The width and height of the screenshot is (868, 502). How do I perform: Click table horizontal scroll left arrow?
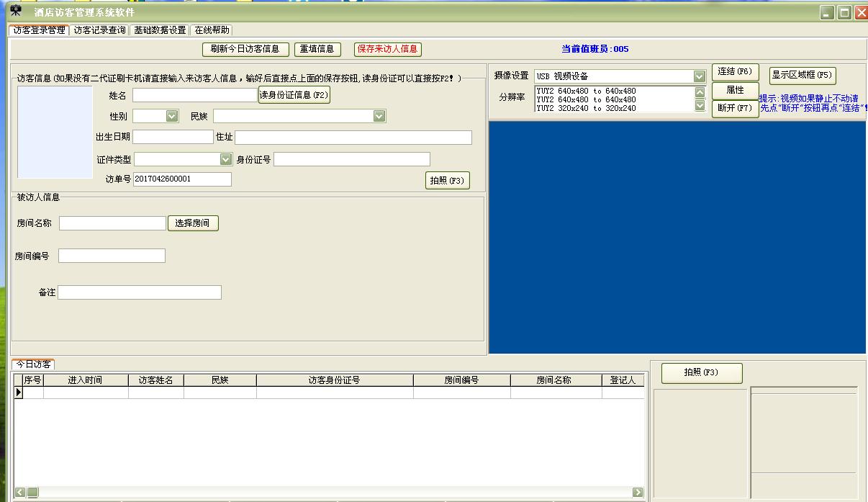point(19,493)
